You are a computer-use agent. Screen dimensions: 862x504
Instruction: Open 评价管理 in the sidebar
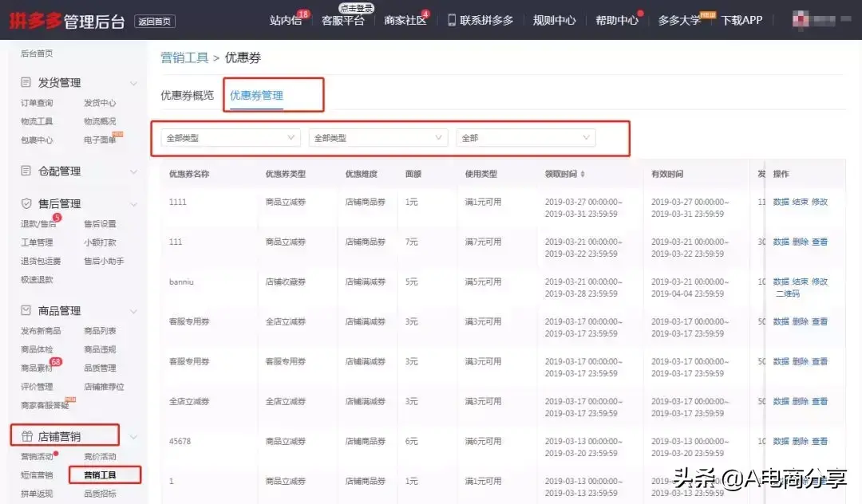(x=37, y=387)
